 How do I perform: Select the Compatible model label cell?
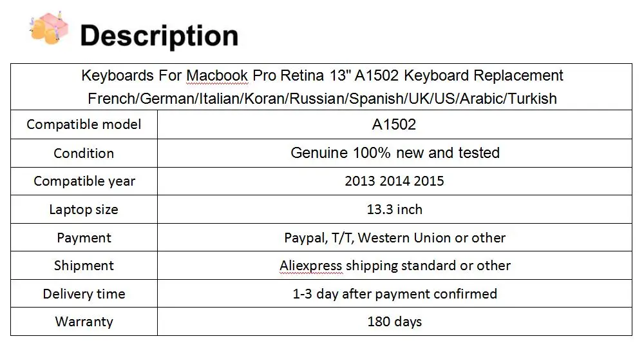point(84,124)
